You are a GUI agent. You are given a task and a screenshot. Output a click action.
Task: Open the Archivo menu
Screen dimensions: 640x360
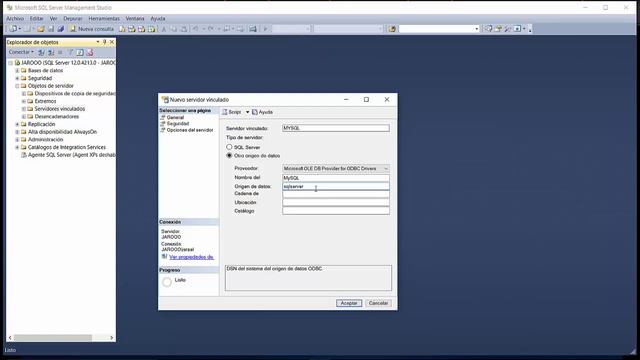[15, 18]
